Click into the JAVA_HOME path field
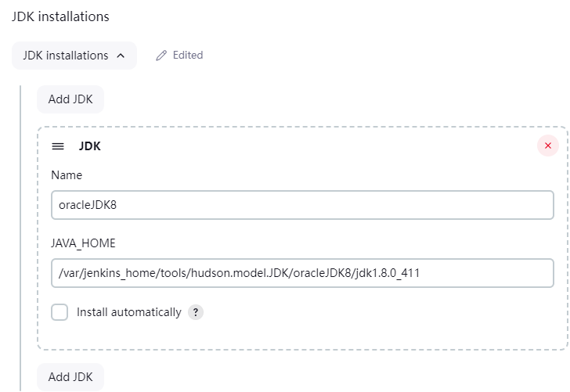This screenshot has width=570, height=392. pos(302,273)
